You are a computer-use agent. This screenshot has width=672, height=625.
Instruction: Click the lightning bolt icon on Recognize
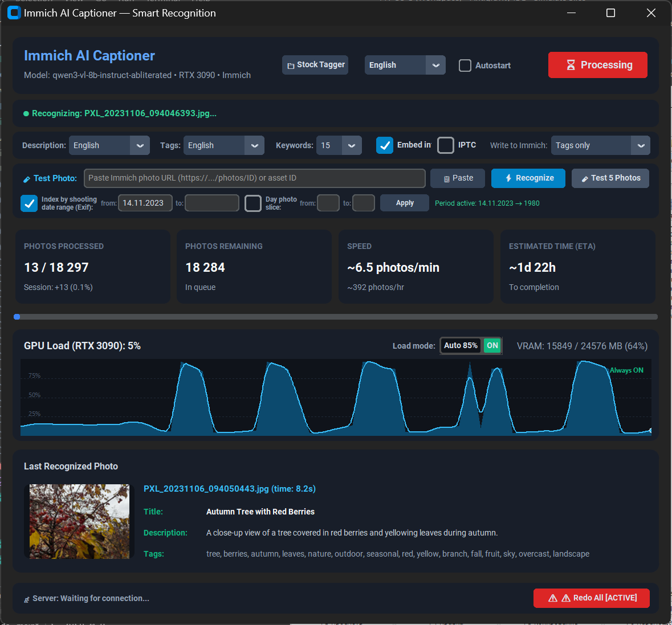click(x=508, y=178)
